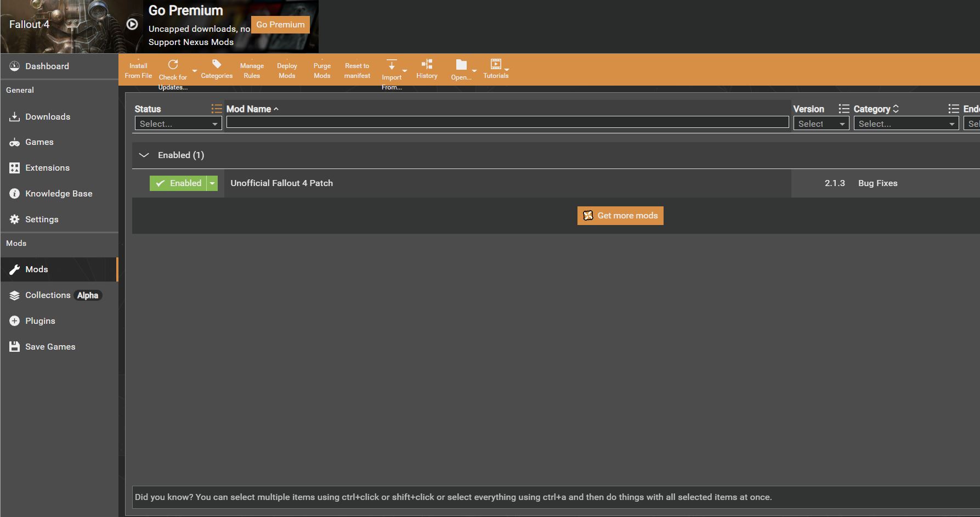Open Extensions in the sidebar
Screen dimensions: 980x517
[59, 168]
